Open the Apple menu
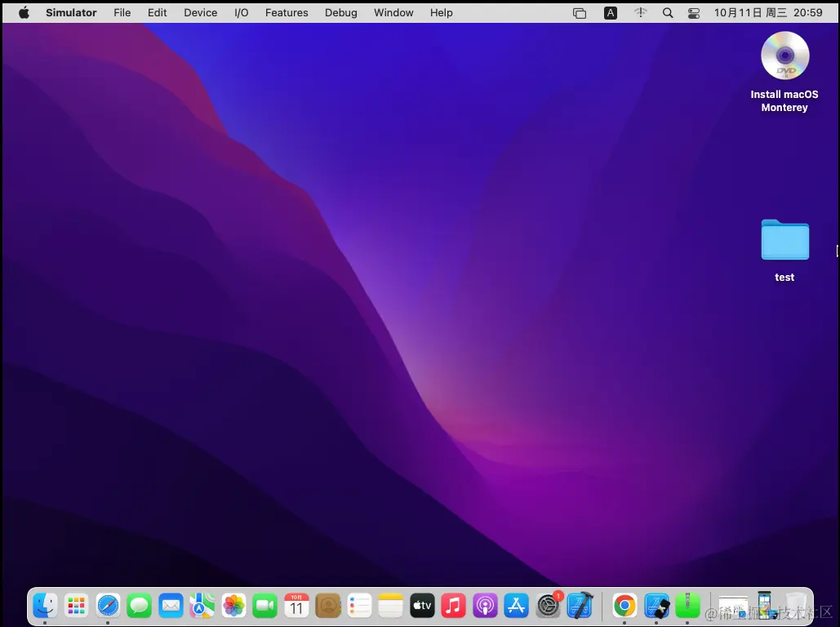 point(24,13)
